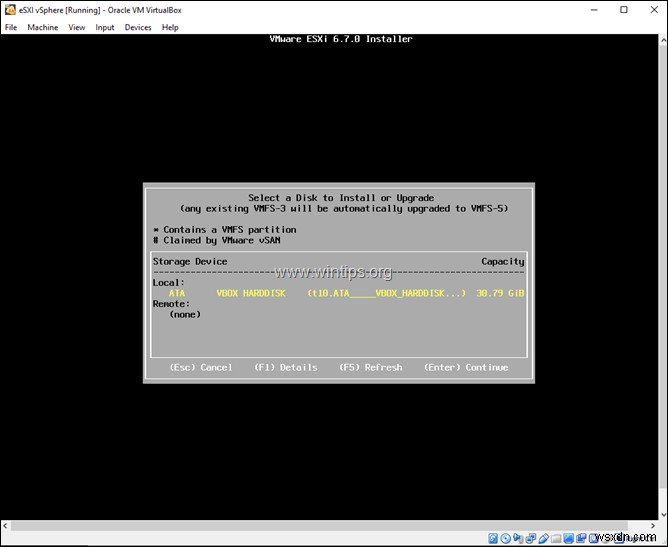Minimize the VirtualBox window
The width and height of the screenshot is (668, 547).
594,10
